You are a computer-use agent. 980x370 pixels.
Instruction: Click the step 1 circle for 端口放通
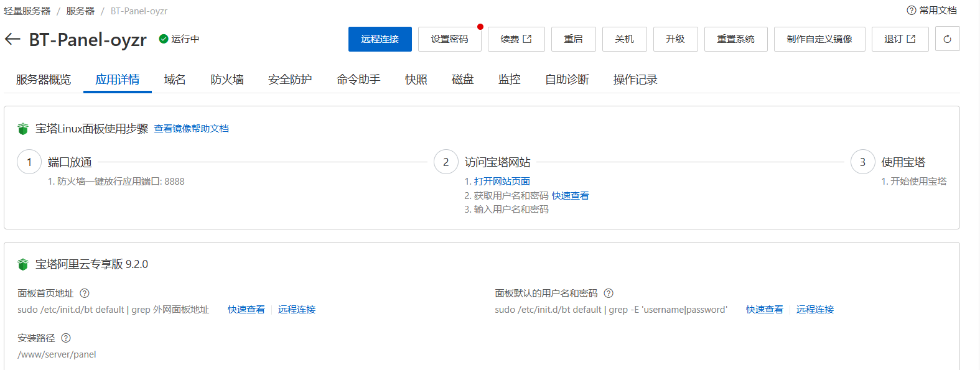(x=29, y=162)
